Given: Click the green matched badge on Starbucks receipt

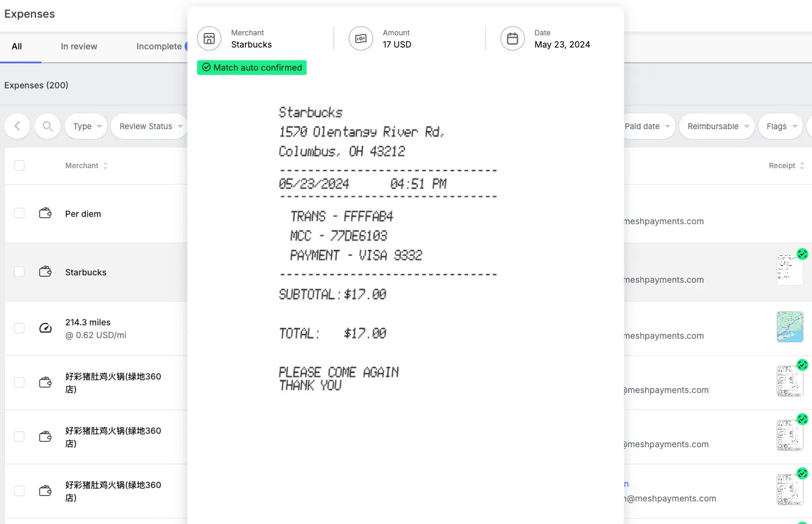Looking at the screenshot, I should (802, 254).
